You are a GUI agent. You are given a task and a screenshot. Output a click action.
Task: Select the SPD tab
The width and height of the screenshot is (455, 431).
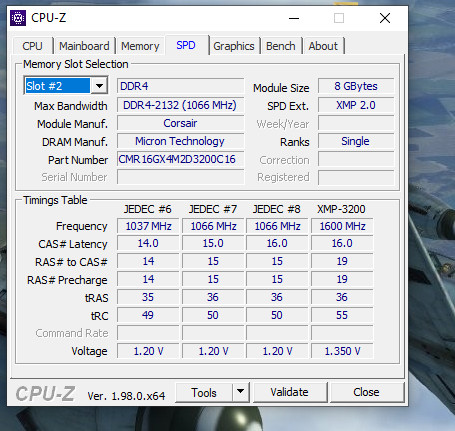click(186, 45)
